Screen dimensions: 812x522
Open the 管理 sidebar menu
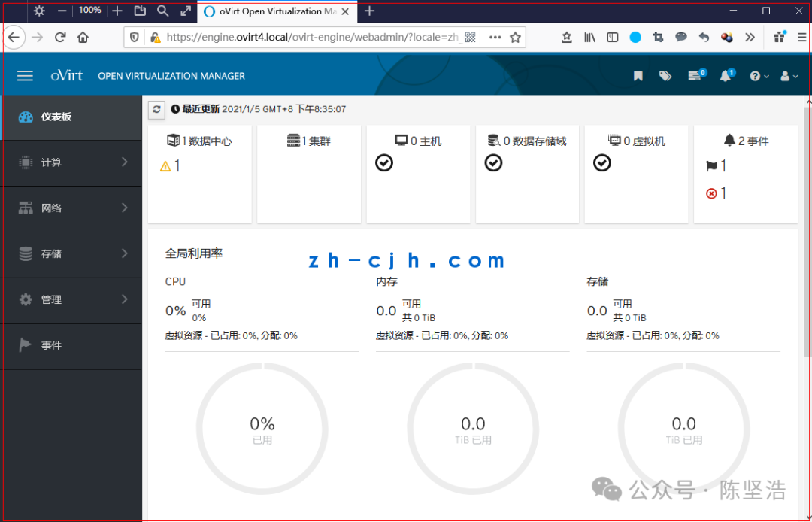pyautogui.click(x=71, y=299)
